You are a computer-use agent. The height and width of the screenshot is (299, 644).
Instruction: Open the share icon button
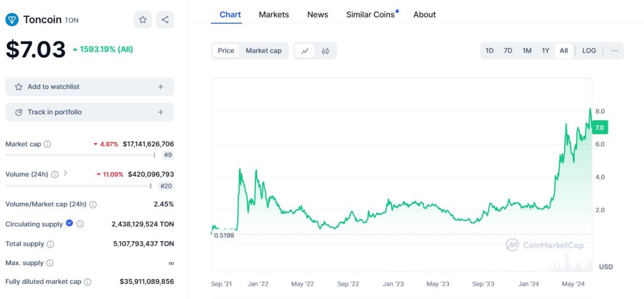point(165,19)
